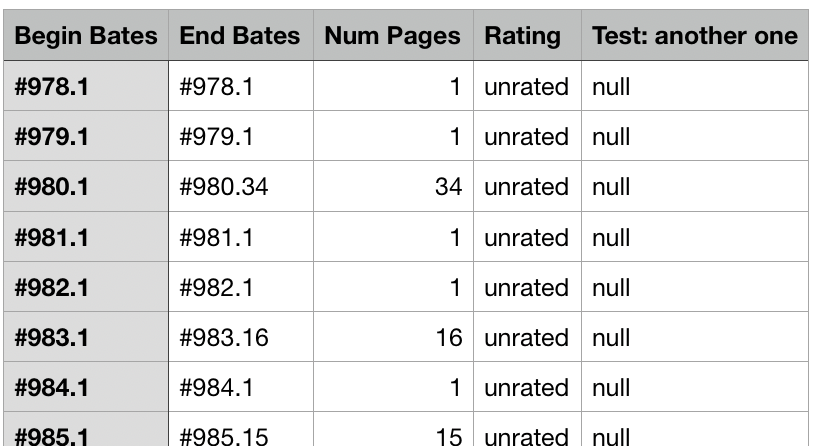Select the Begin Bates column header

click(86, 35)
